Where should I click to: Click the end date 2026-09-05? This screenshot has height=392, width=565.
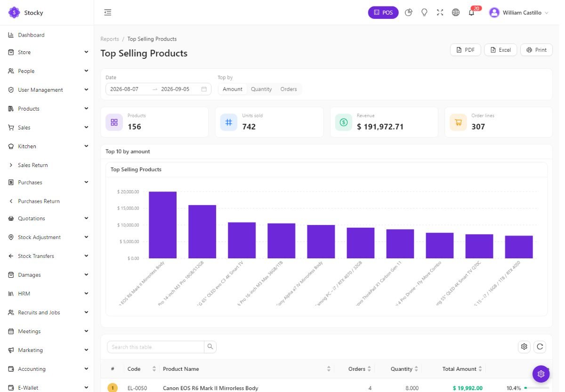[x=175, y=89]
